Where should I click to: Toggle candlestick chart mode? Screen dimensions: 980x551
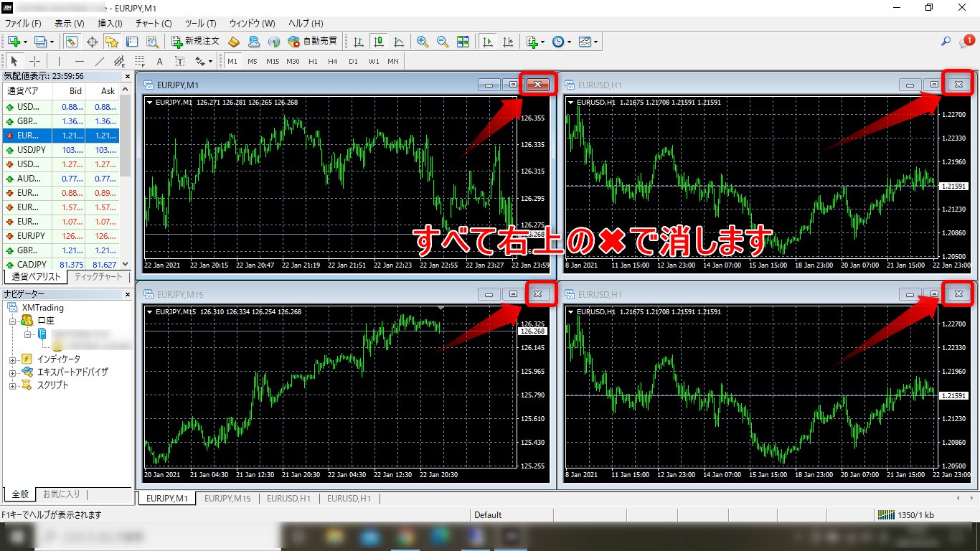pos(378,42)
